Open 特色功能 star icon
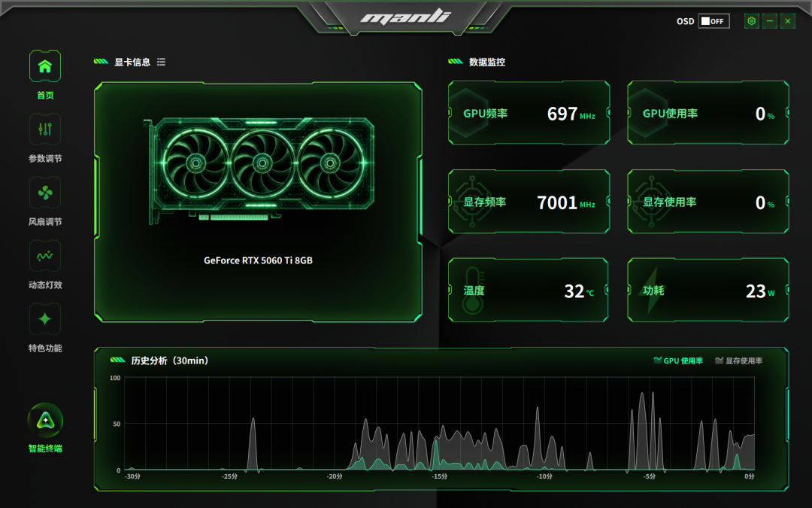The width and height of the screenshot is (812, 508). pyautogui.click(x=45, y=319)
